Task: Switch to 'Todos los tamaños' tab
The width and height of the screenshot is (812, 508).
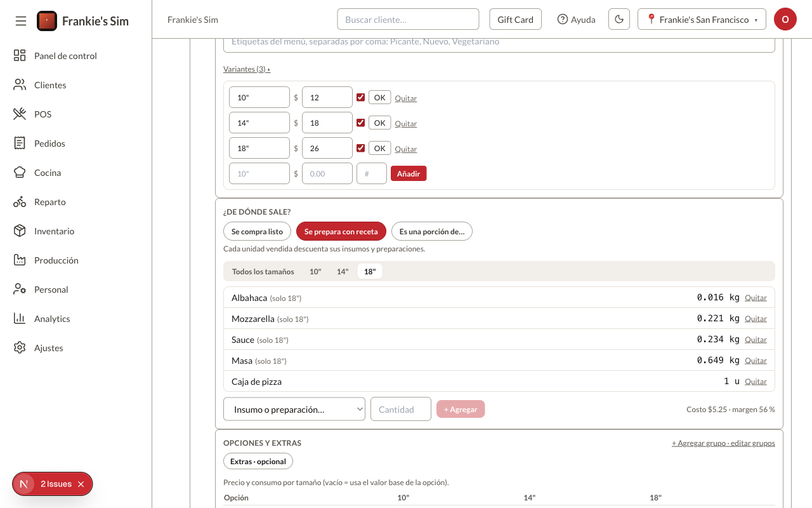Action: pos(263,272)
